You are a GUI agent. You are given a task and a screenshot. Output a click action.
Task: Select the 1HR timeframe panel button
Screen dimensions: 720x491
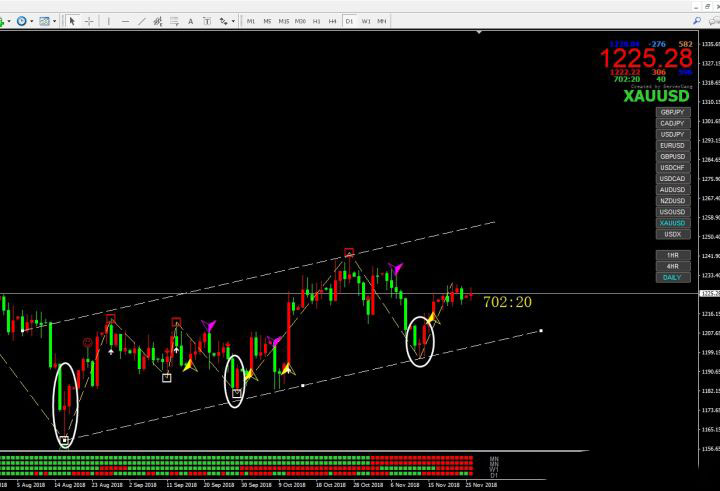672,255
